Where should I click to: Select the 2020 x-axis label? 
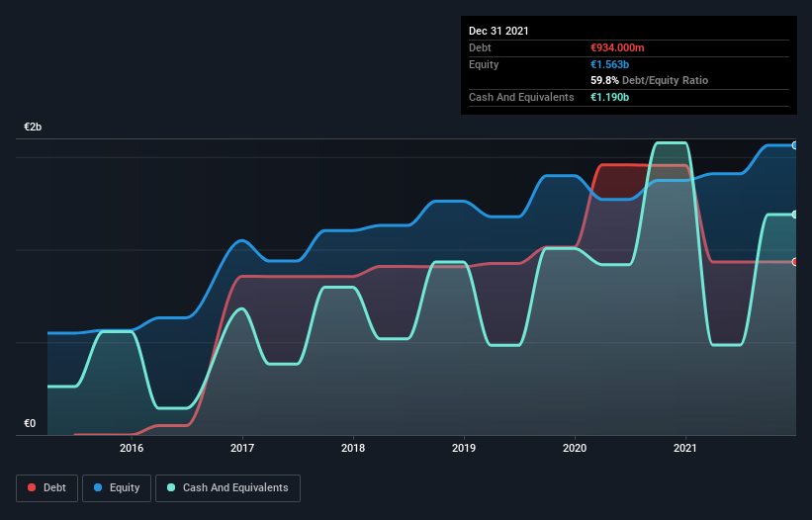575,448
